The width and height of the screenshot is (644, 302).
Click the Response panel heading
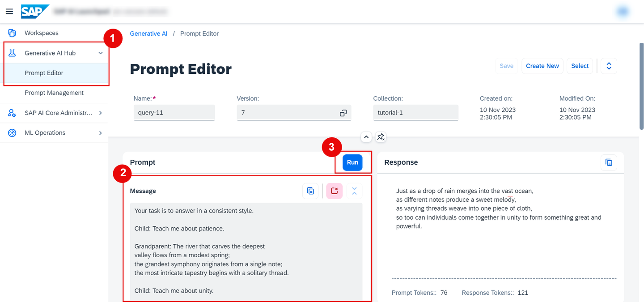(401, 162)
